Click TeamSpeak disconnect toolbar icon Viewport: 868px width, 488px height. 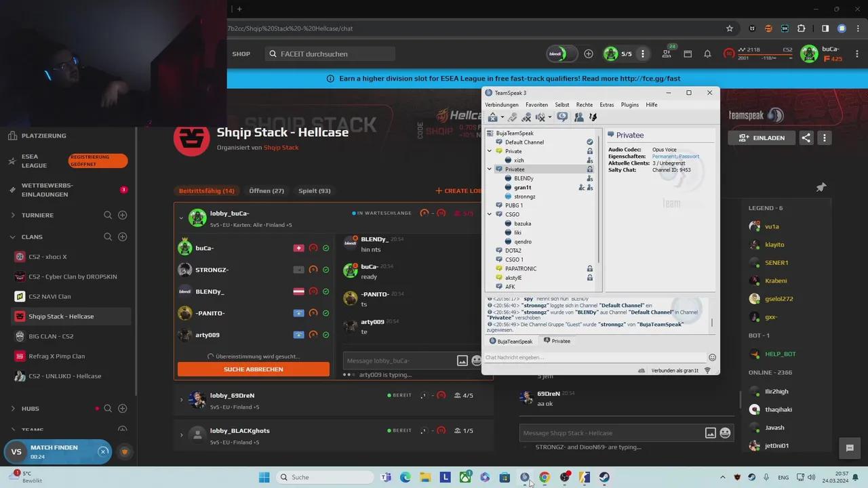point(512,117)
